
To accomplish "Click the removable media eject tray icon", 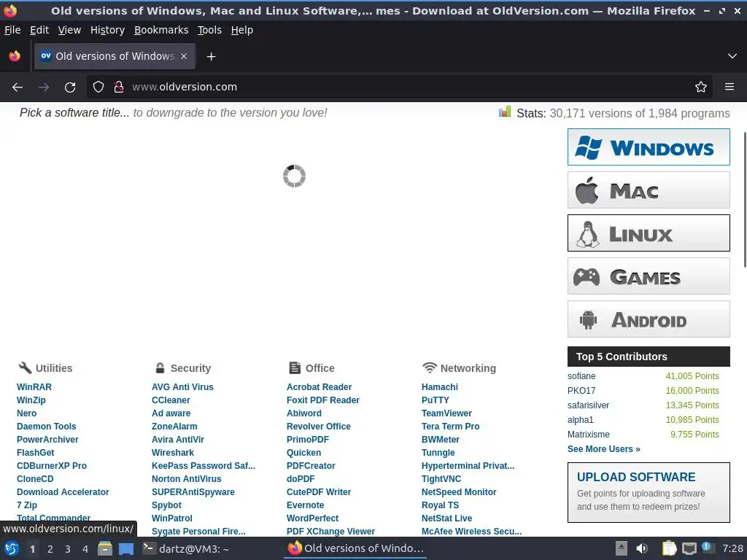I will pyautogui.click(x=622, y=548).
